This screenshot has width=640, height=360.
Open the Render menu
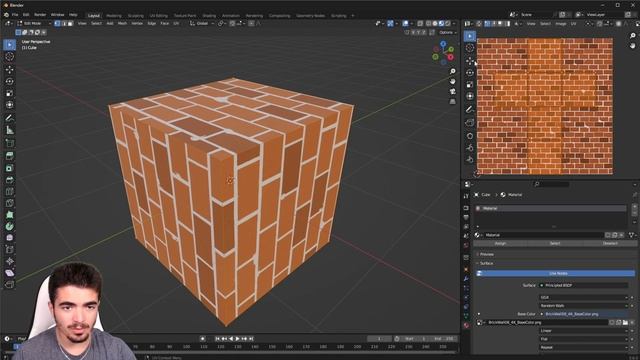[40, 15]
